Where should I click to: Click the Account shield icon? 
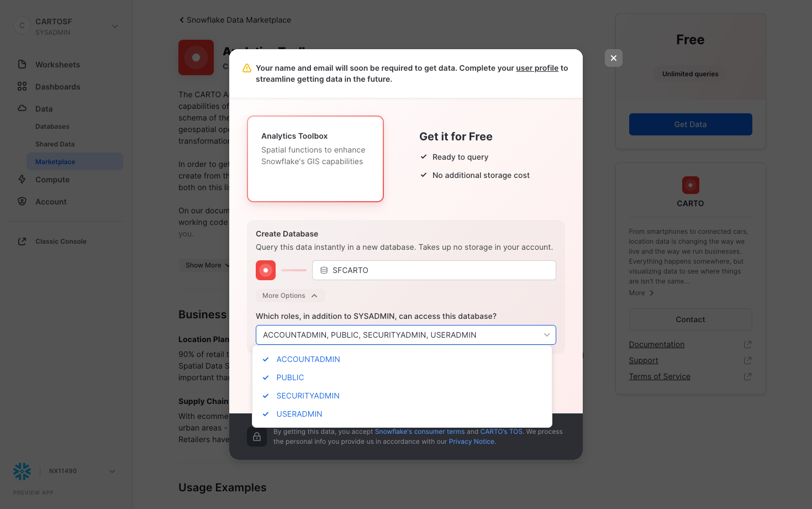22,201
